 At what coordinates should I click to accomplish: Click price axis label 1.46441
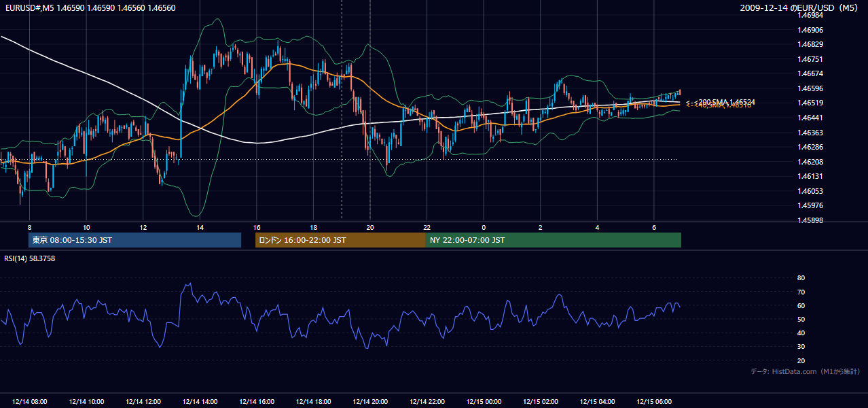pyautogui.click(x=810, y=118)
